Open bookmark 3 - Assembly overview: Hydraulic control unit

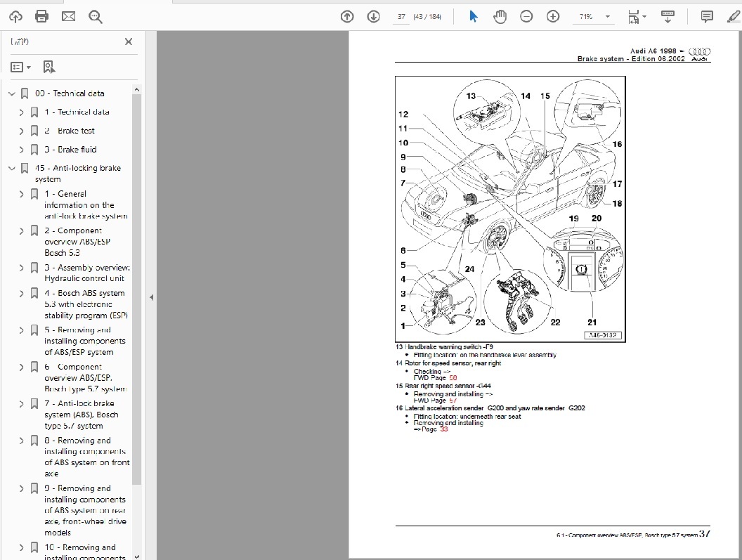[87, 273]
